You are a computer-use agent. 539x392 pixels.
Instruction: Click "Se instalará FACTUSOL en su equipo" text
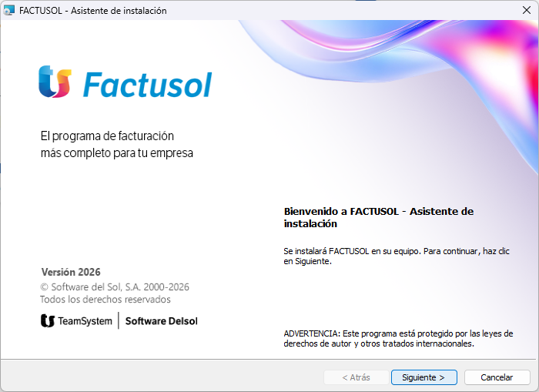point(352,251)
